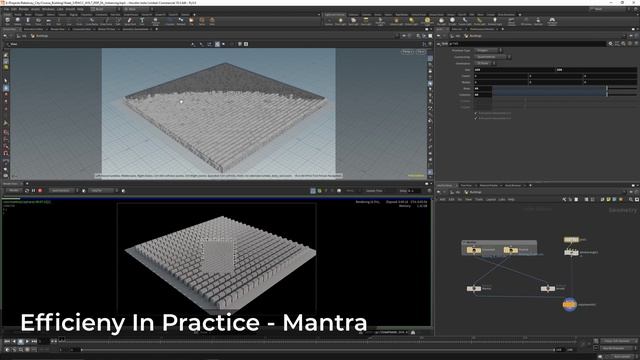Switch to the Geometry Spreadsheet pane tab

click(137, 29)
